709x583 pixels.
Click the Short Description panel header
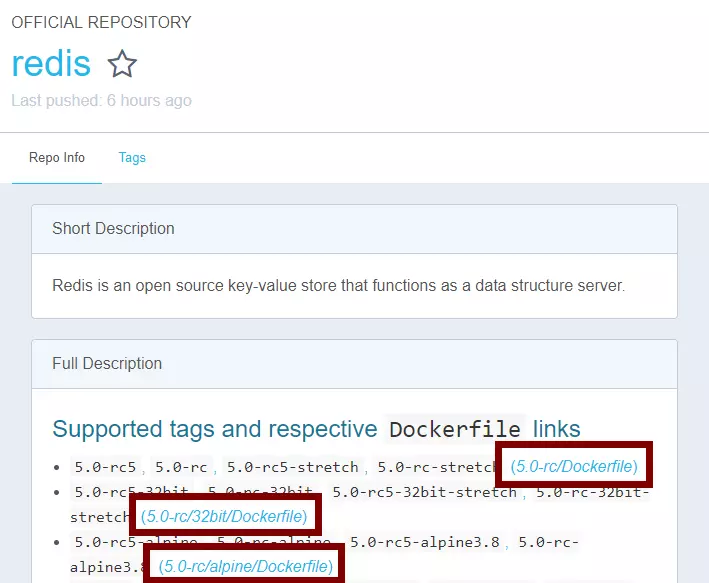[x=113, y=229]
